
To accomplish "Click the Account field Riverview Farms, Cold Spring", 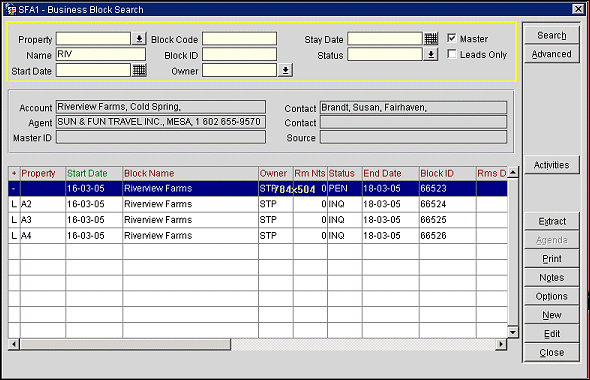I will pyautogui.click(x=161, y=107).
